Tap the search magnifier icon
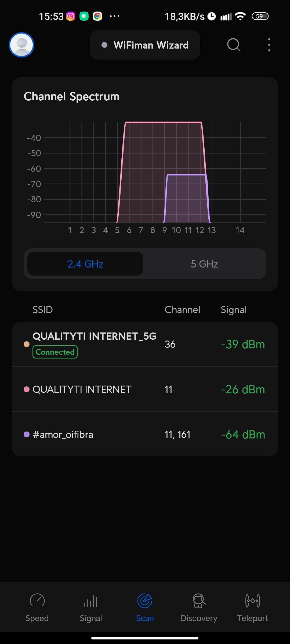Screen dimensions: 290x644 tap(234, 45)
